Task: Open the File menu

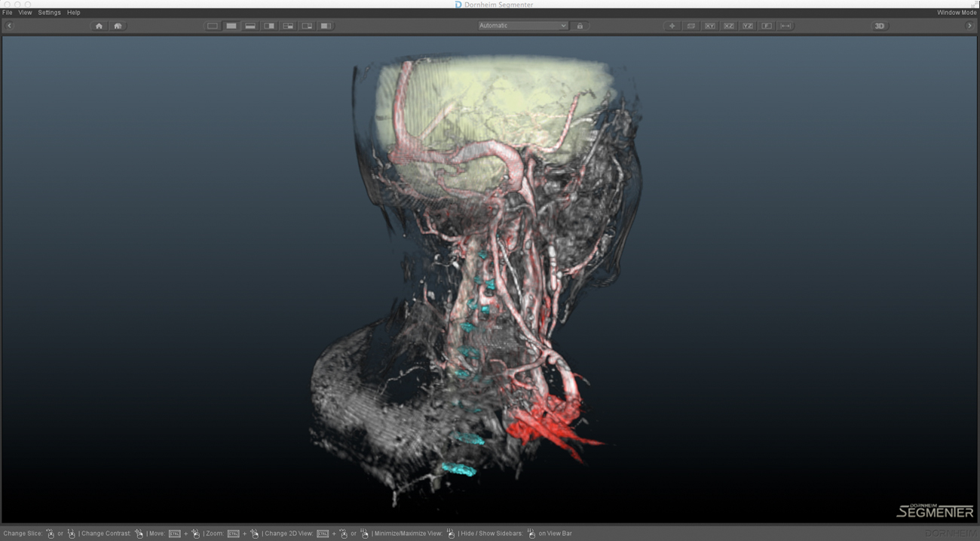Action: click(x=8, y=13)
